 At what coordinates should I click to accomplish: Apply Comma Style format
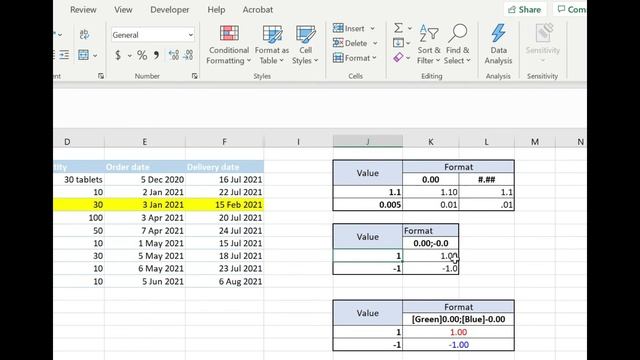[156, 55]
